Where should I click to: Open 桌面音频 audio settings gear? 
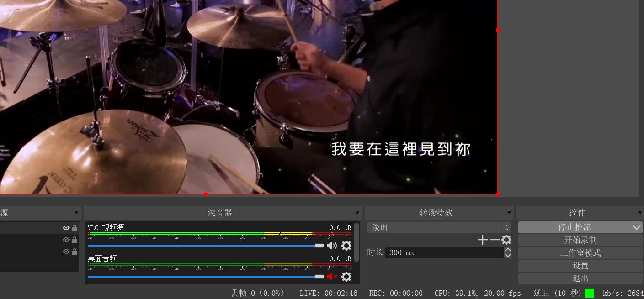click(x=346, y=277)
